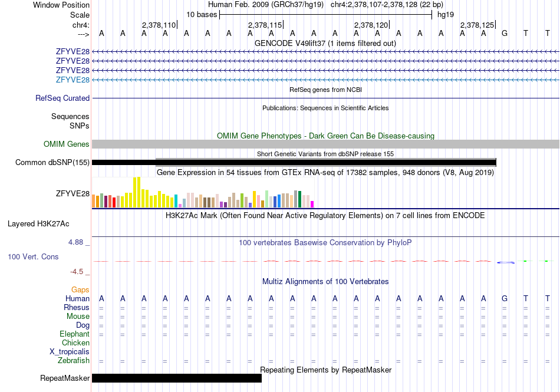The height and width of the screenshot is (392, 560).
Task: Click the 100 Vert. Cons track label
Action: 33,256
